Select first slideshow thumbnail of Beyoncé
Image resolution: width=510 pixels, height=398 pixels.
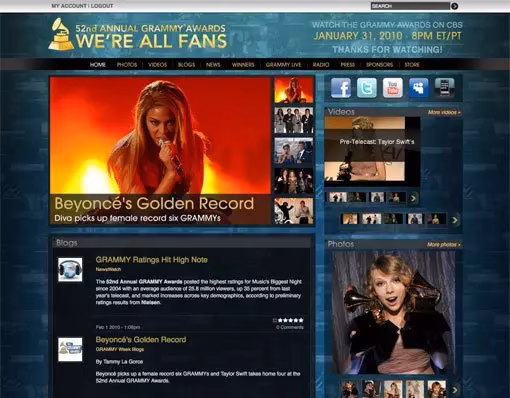click(294, 90)
